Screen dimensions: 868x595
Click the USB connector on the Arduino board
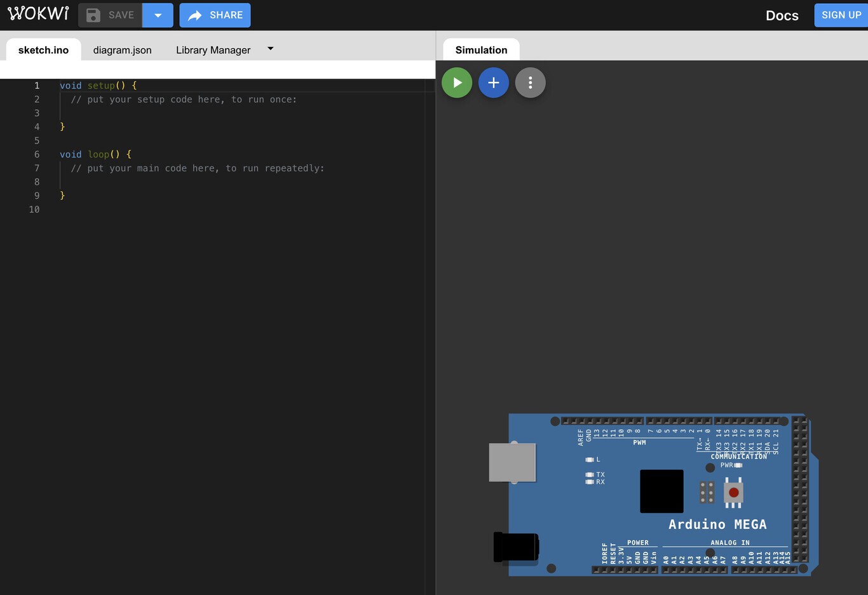tap(513, 463)
